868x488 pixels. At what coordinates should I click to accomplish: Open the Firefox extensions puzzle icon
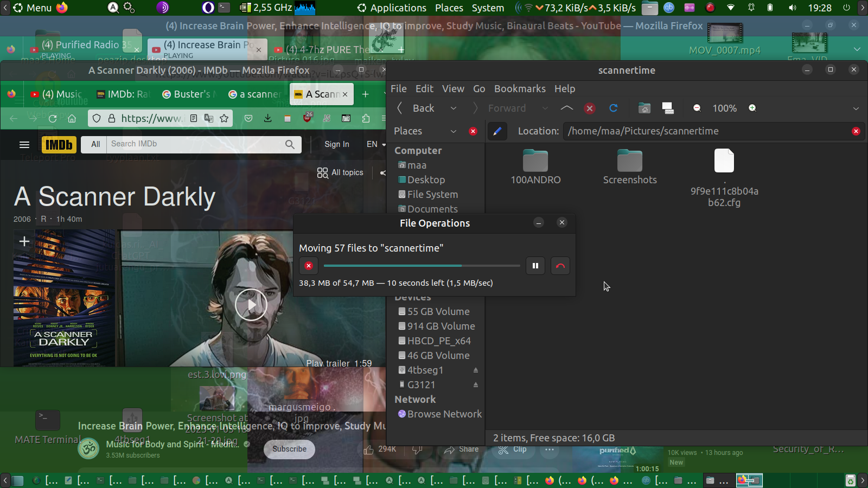coord(366,119)
